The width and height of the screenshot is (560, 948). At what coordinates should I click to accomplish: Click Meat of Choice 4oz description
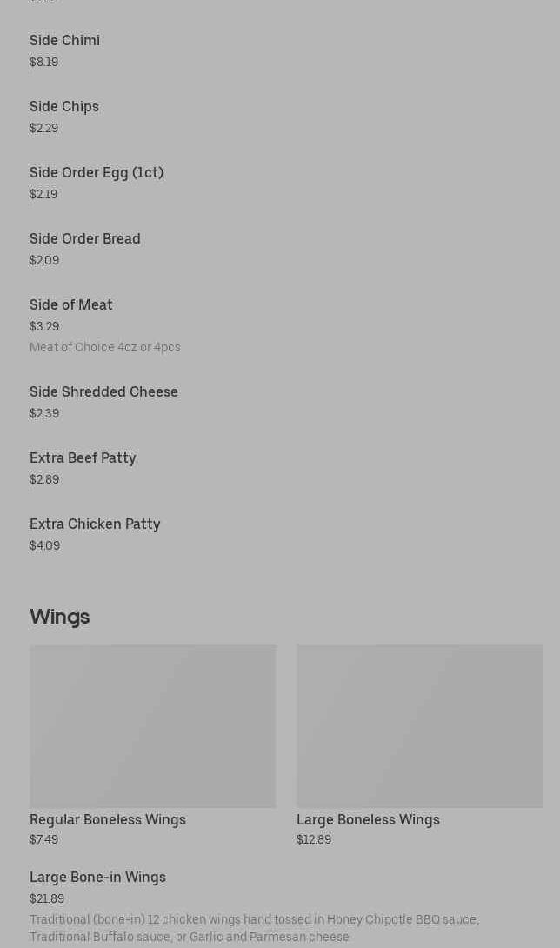coord(104,347)
